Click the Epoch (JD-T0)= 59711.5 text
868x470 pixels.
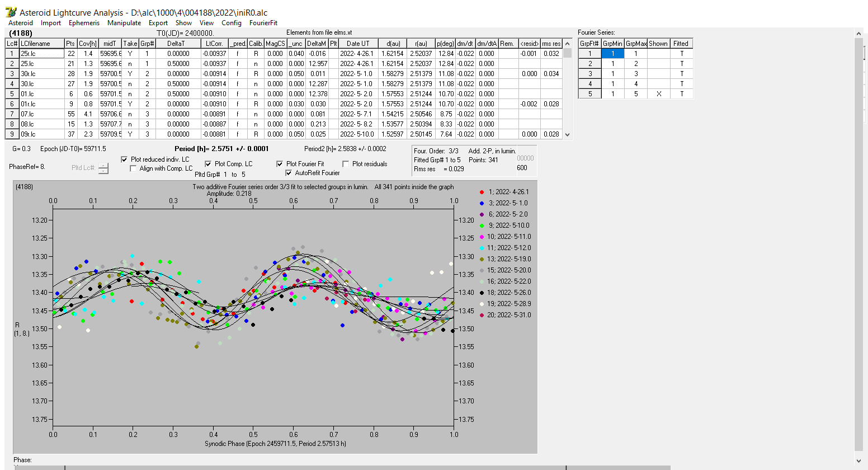pyautogui.click(x=73, y=149)
